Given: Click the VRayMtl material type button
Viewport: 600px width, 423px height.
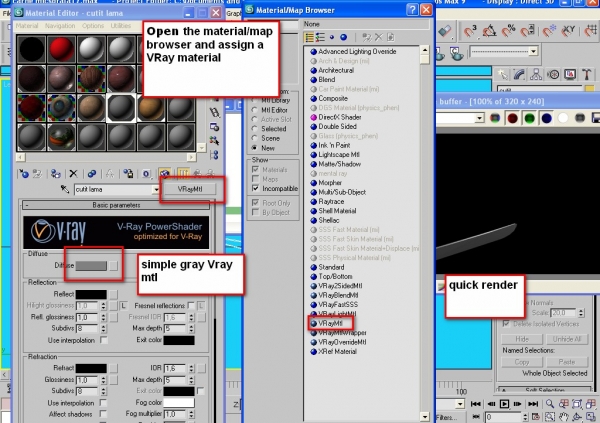Looking at the screenshot, I should click(190, 189).
